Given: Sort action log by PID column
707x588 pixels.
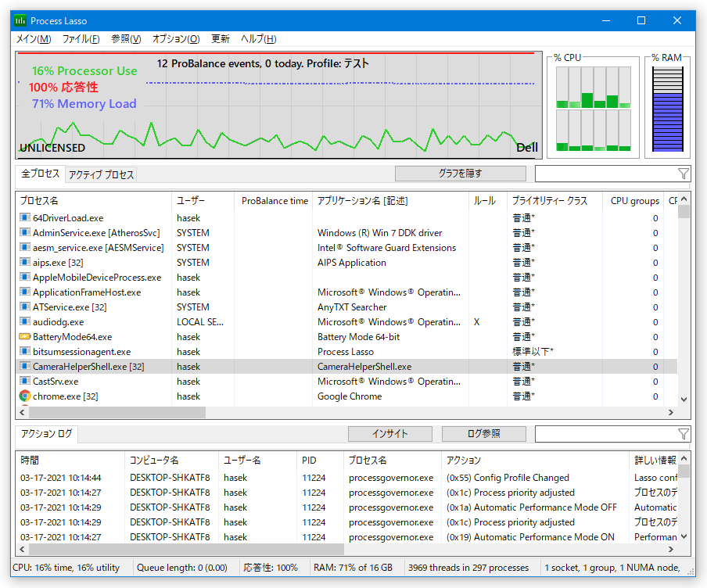Looking at the screenshot, I should point(320,461).
